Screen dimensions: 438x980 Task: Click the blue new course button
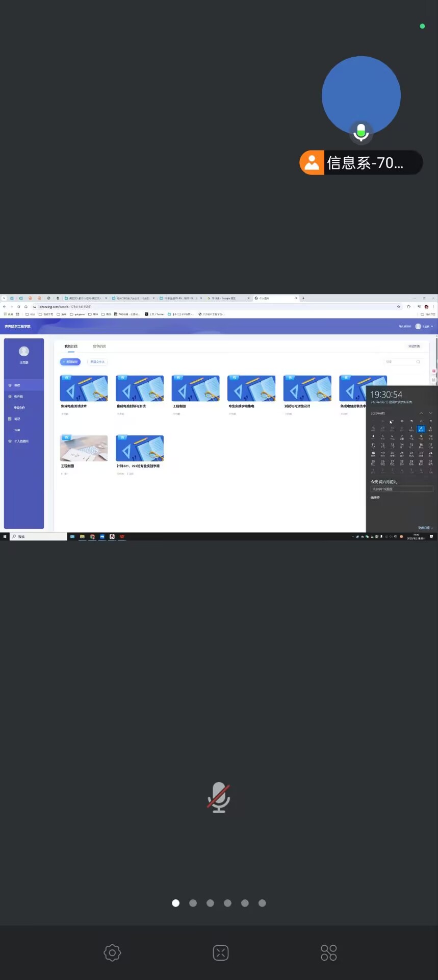70,362
